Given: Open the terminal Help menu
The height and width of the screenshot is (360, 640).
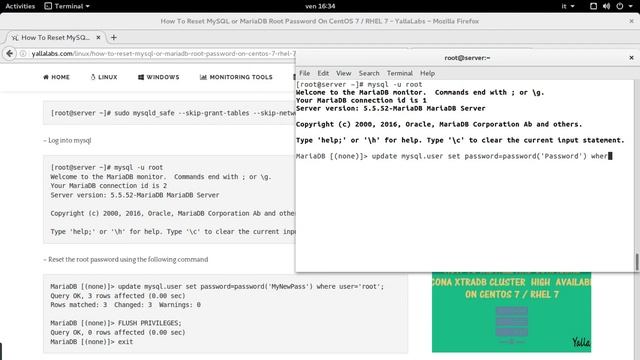Looking at the screenshot, I should point(427,73).
